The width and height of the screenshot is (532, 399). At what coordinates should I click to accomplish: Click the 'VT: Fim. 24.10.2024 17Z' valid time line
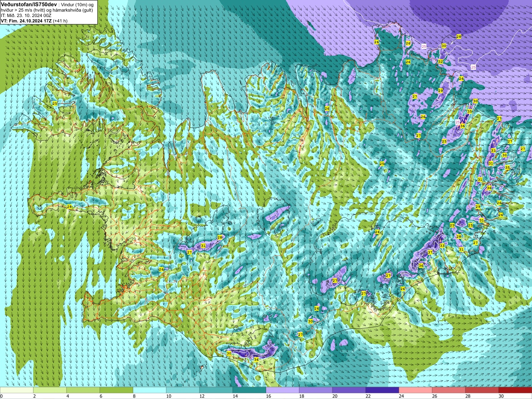[x=26, y=21]
